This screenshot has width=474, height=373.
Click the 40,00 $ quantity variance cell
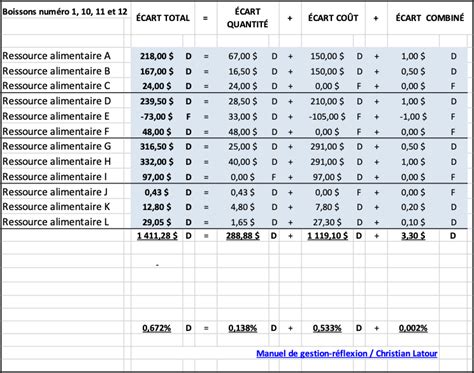click(243, 162)
